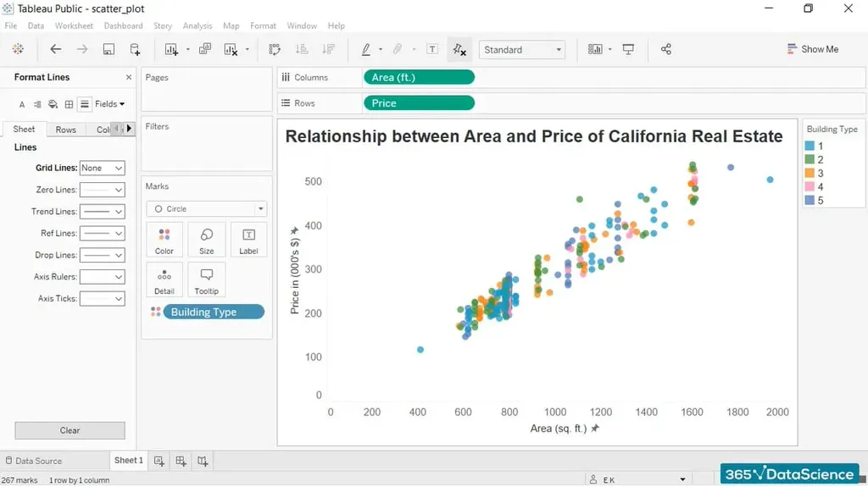
Task: Click the Clear button
Action: (70, 430)
